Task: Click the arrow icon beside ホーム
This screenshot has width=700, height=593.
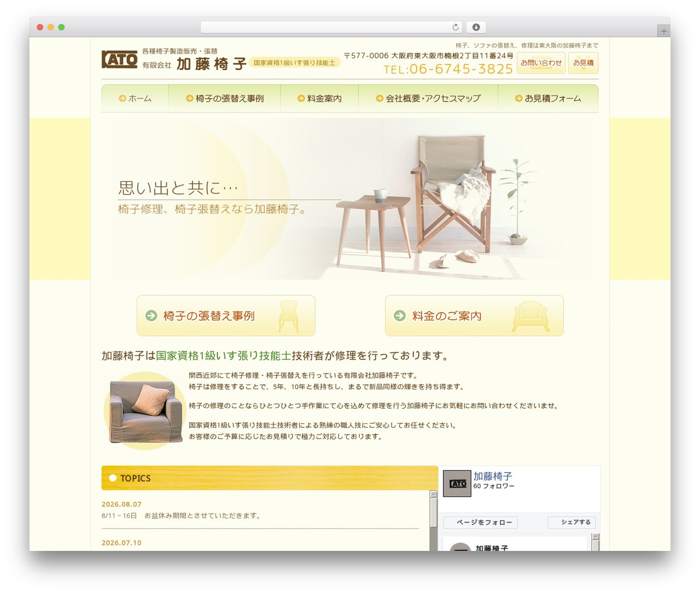Action: pos(122,98)
